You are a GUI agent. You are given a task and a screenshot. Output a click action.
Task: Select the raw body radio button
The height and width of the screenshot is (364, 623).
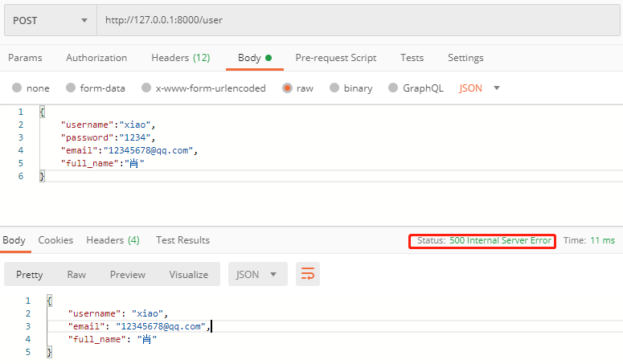(x=287, y=88)
